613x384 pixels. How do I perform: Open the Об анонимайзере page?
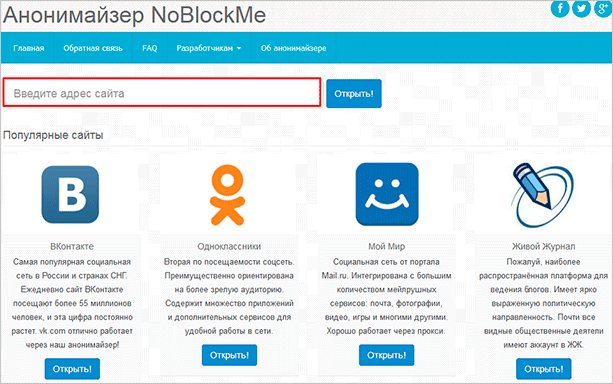point(294,48)
